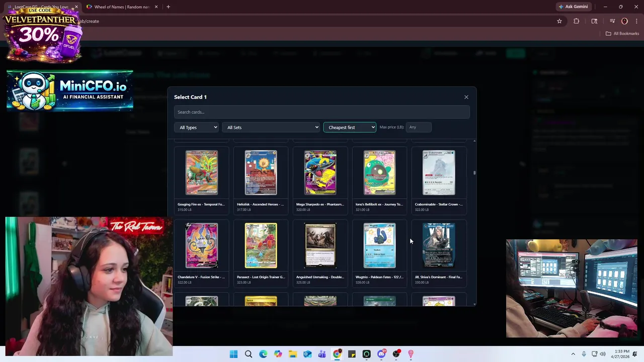
Task: Select the Jill, Shiva's Dominant card
Action: 439,253
